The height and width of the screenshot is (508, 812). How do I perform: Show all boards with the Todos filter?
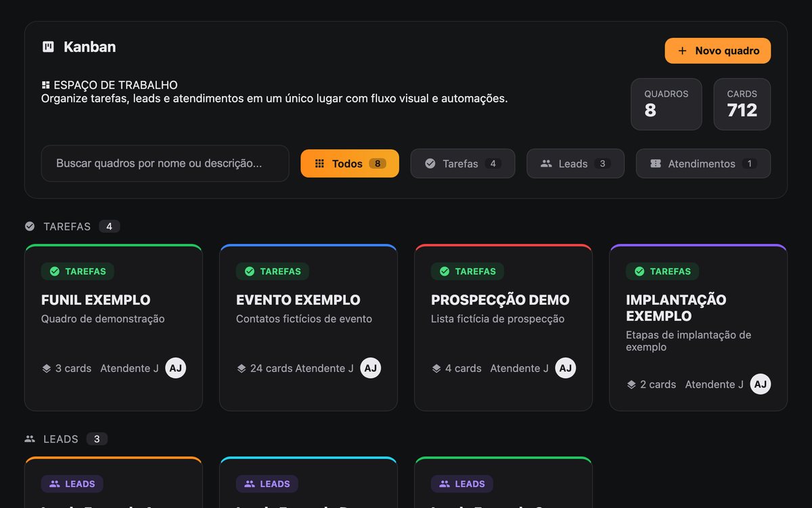350,163
